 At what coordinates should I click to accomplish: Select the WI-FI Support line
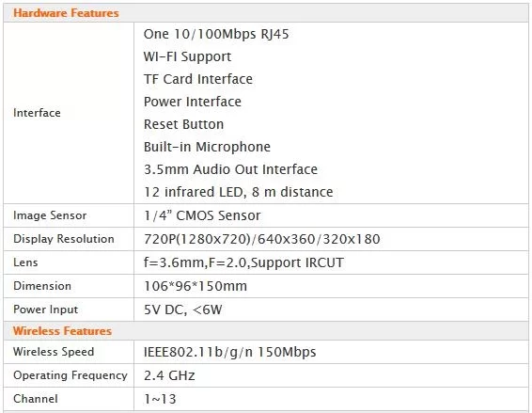(x=187, y=56)
